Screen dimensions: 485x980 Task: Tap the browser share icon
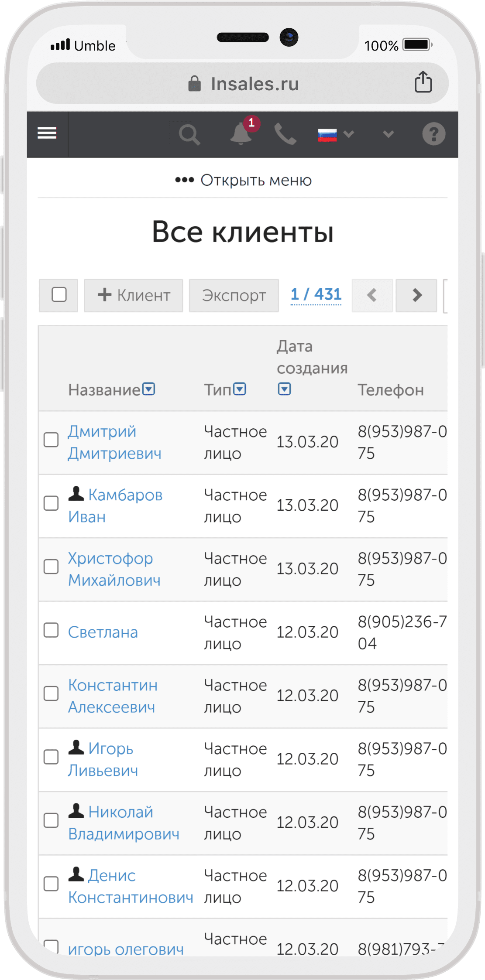point(423,82)
